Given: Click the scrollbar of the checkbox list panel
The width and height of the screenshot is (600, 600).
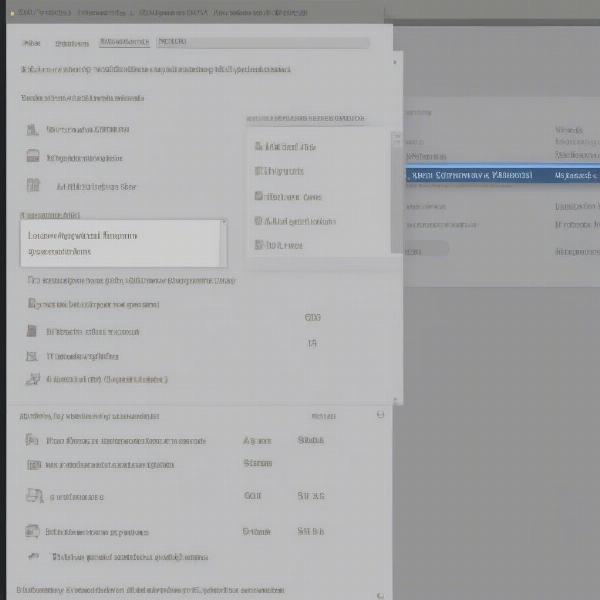Looking at the screenshot, I should pos(396,192).
